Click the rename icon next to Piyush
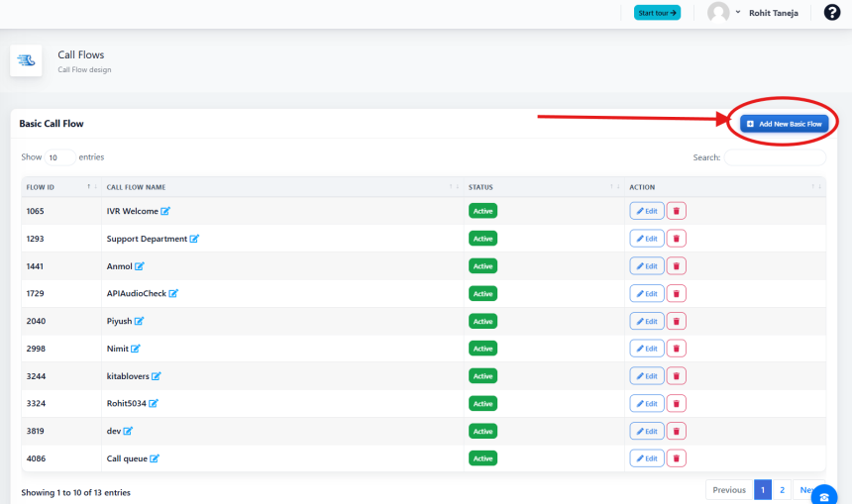Viewport: 852px width, 504px height. [139, 321]
